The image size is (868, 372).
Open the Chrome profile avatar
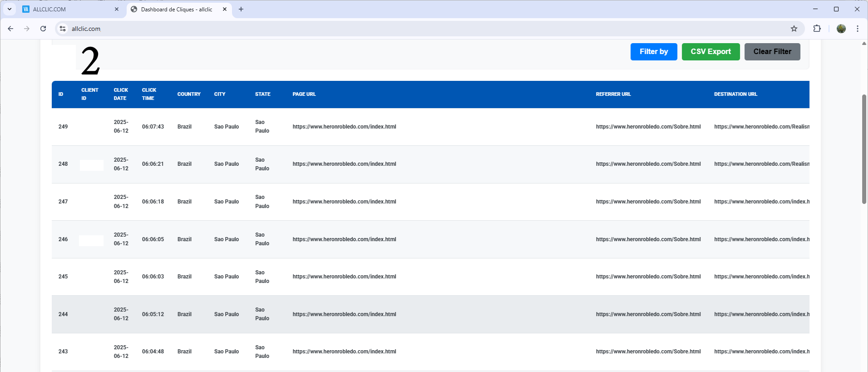pyautogui.click(x=841, y=29)
